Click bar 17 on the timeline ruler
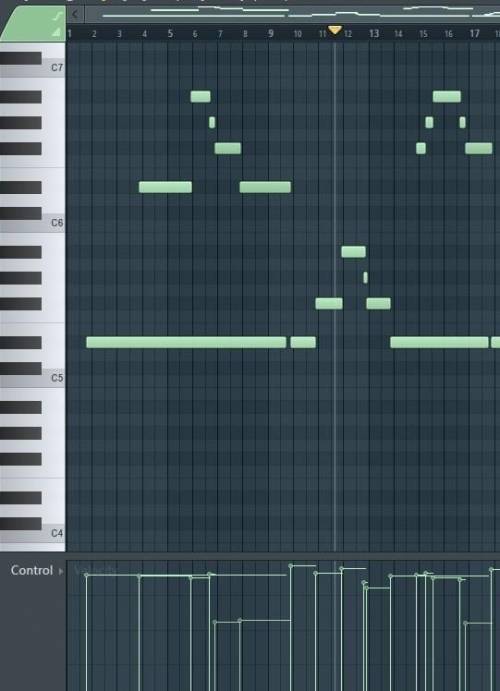Viewport: 500px width, 691px height. [474, 33]
